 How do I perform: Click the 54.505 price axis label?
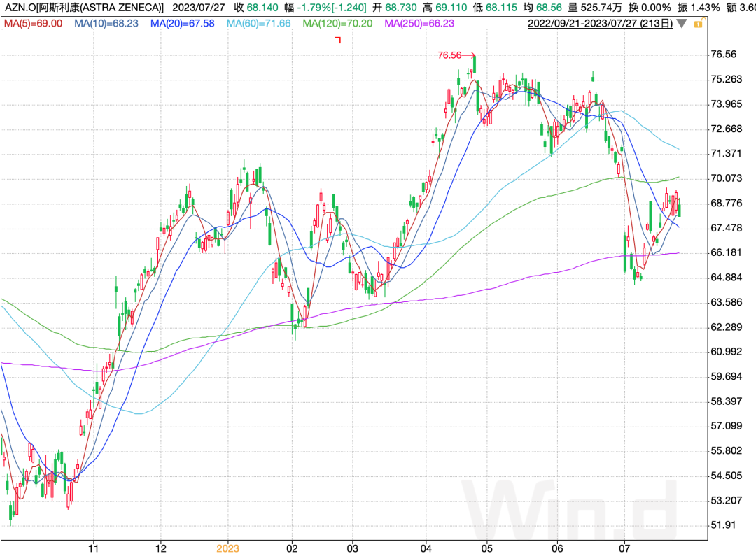pyautogui.click(x=727, y=476)
